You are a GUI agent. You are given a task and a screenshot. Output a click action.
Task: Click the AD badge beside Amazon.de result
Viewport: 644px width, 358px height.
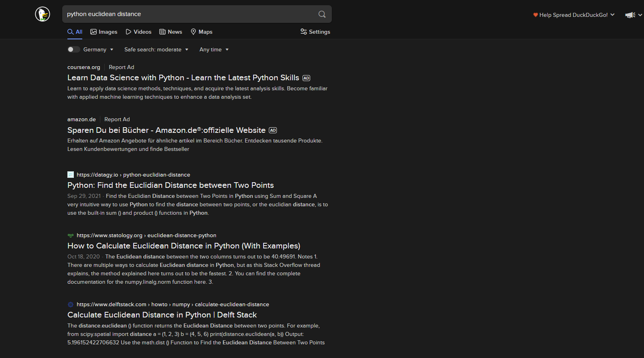(x=273, y=130)
